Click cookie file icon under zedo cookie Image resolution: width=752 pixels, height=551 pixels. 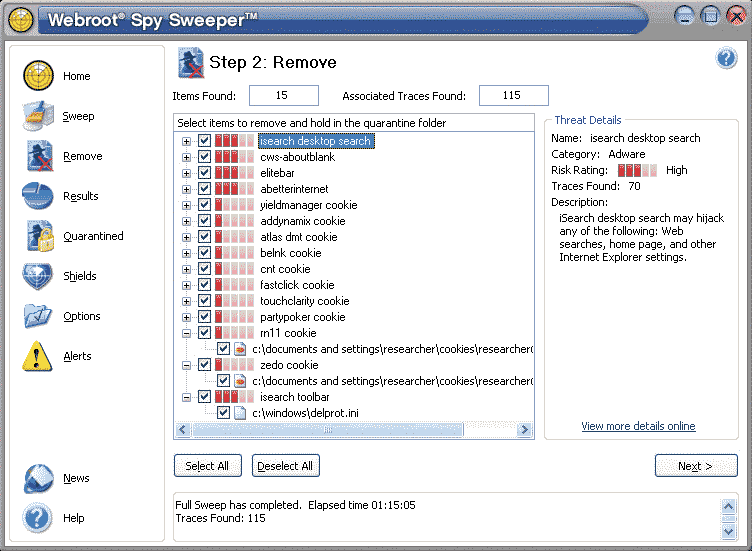(240, 381)
